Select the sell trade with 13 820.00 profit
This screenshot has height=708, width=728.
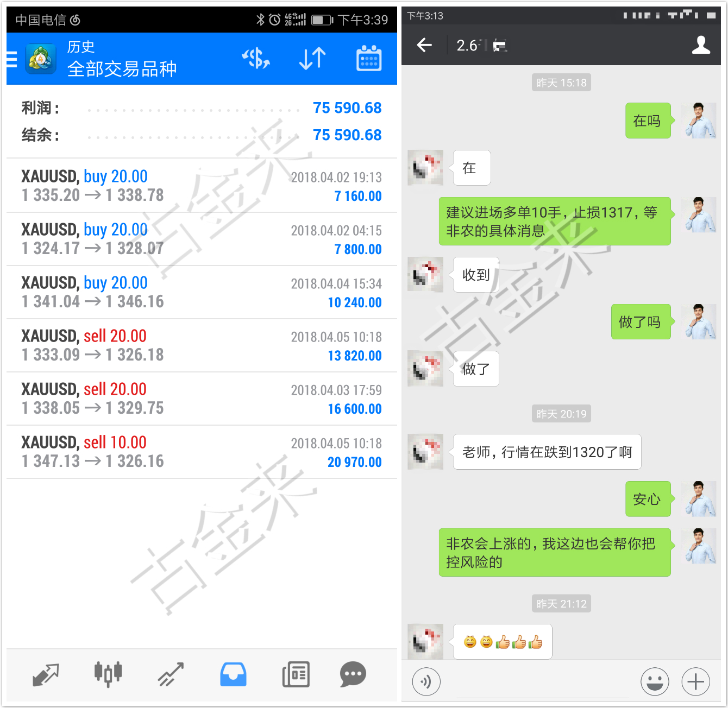(x=202, y=345)
